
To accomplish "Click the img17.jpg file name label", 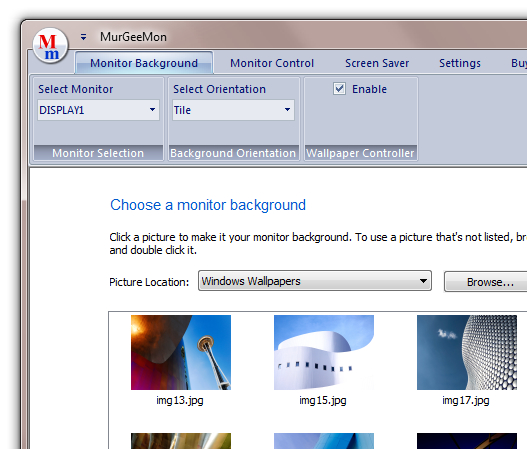I will pyautogui.click(x=466, y=401).
